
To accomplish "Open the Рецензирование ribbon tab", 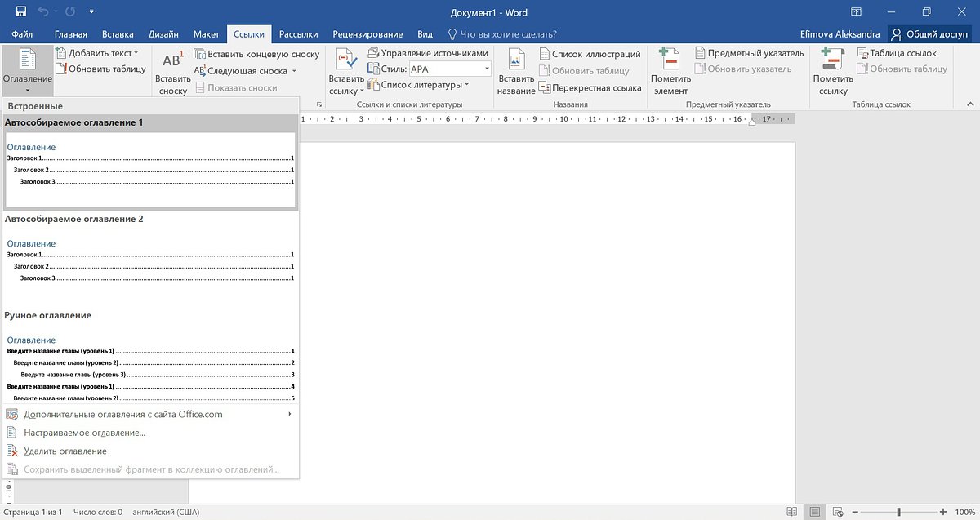I will (367, 33).
